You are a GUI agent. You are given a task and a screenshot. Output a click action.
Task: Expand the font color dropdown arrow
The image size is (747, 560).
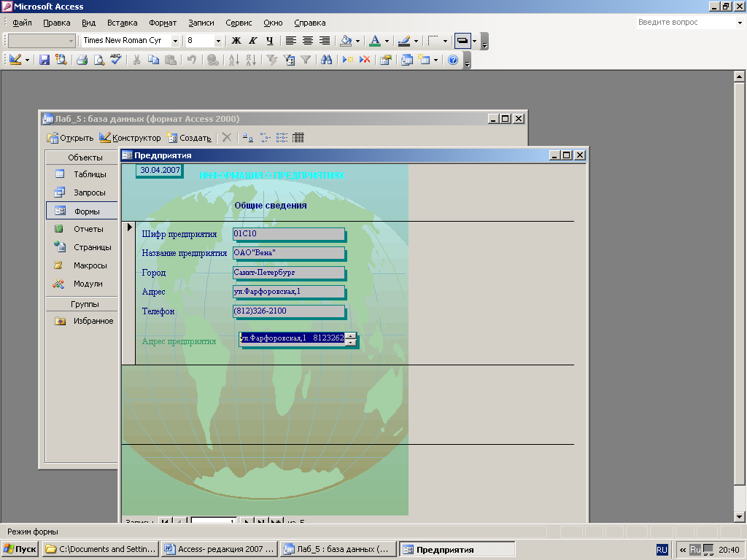tap(387, 41)
